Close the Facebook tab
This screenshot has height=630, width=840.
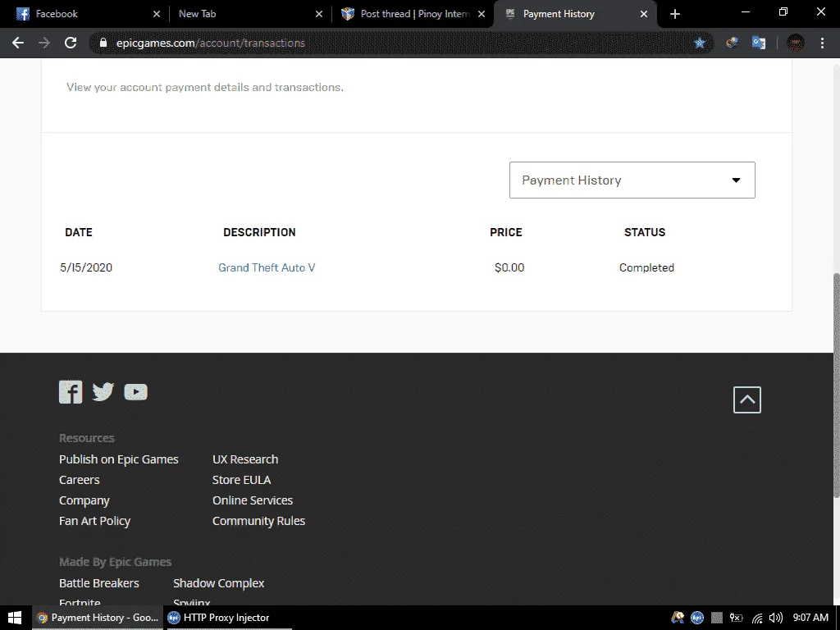(x=157, y=14)
